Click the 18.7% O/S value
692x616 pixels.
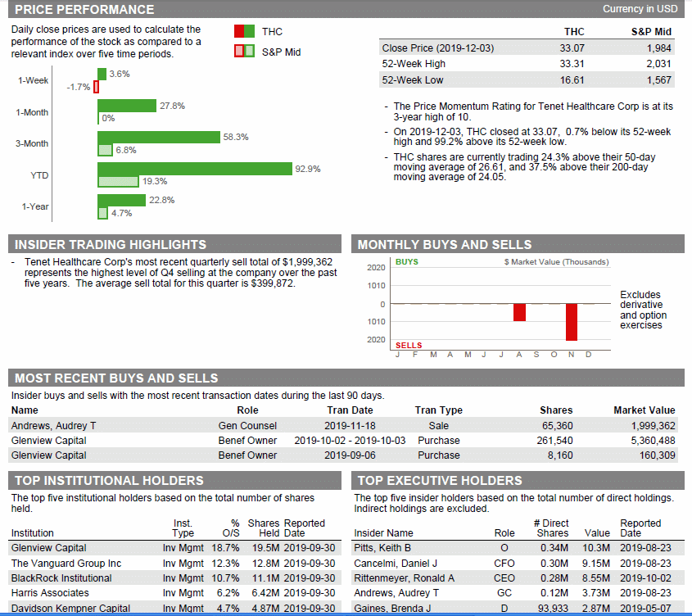225,548
